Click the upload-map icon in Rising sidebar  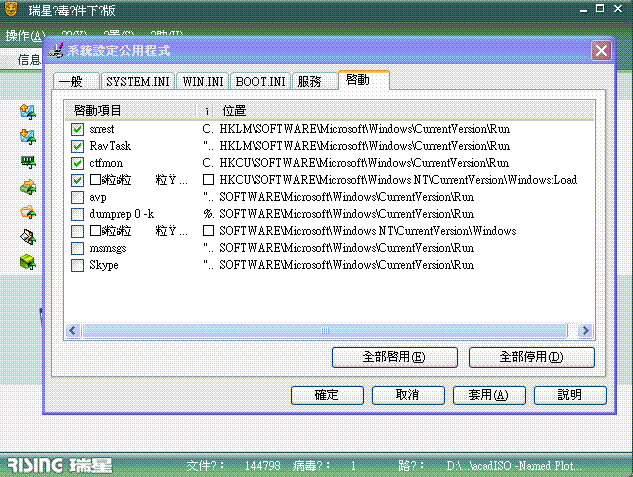click(28, 112)
